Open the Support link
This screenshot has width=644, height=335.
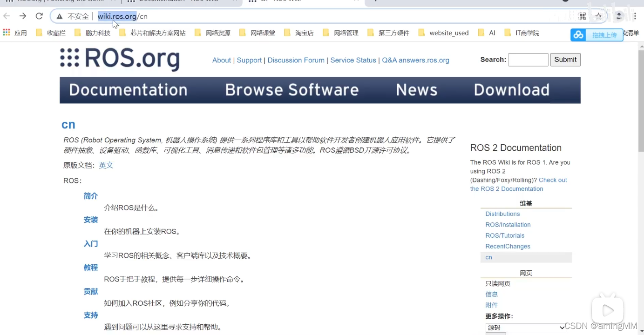[x=249, y=60]
